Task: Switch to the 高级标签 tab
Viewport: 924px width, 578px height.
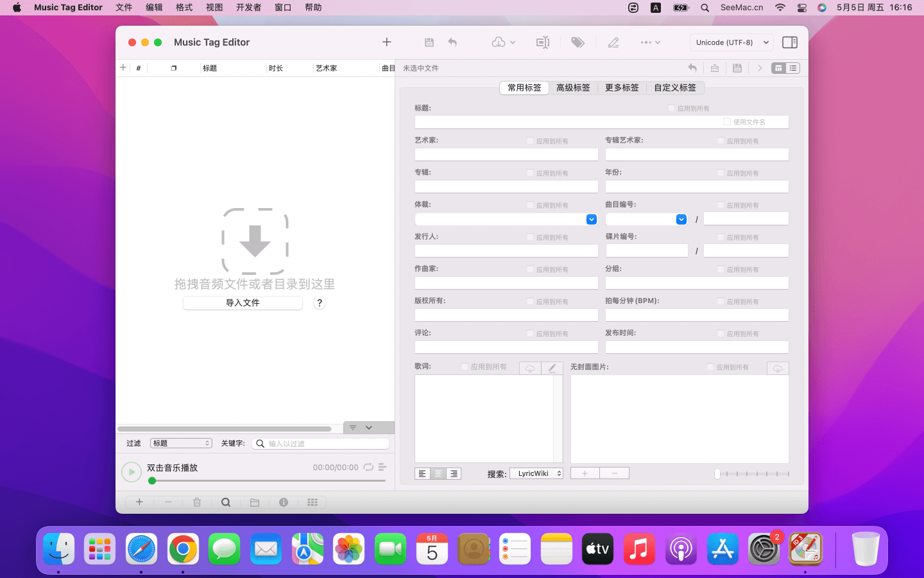Action: coord(573,87)
